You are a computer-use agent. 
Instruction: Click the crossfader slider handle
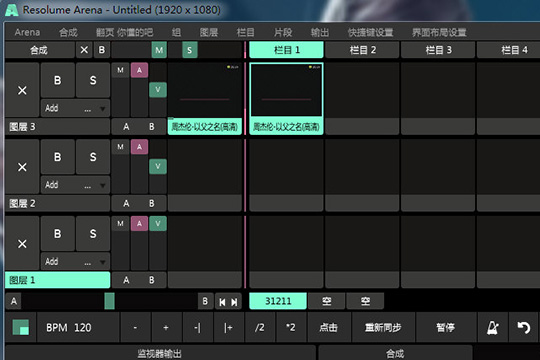click(110, 301)
